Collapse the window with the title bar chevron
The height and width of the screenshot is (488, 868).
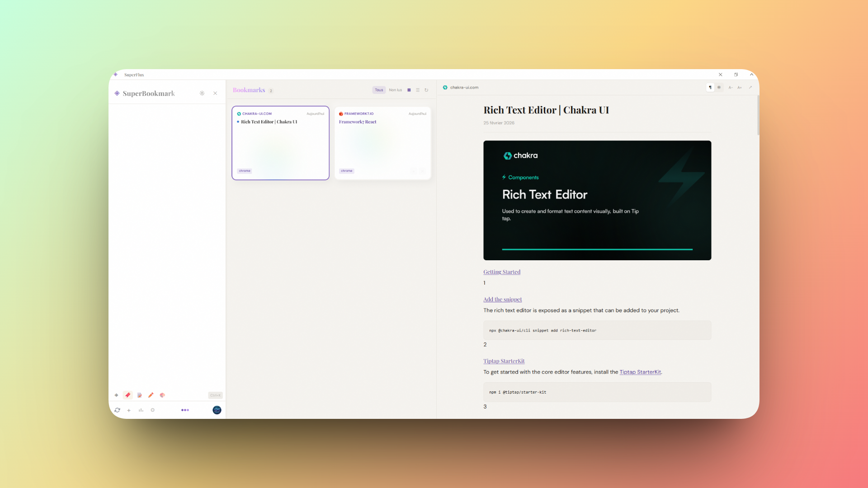pyautogui.click(x=751, y=75)
